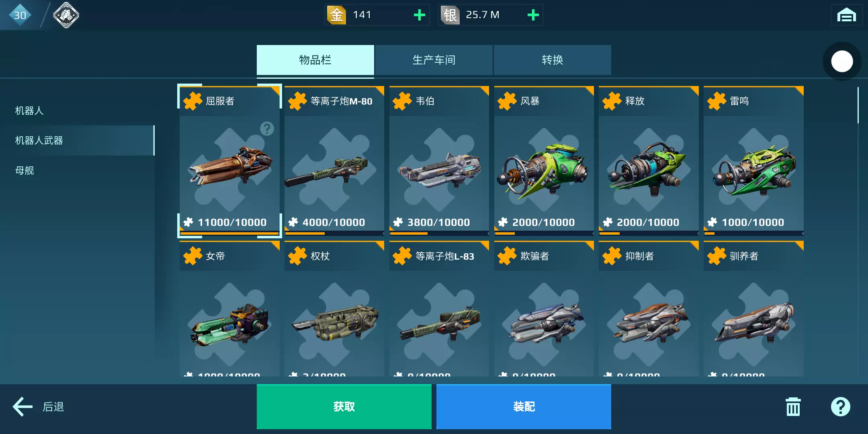Image resolution: width=868 pixels, height=434 pixels.
Task: Add gold with the plus icon
Action: 419,15
